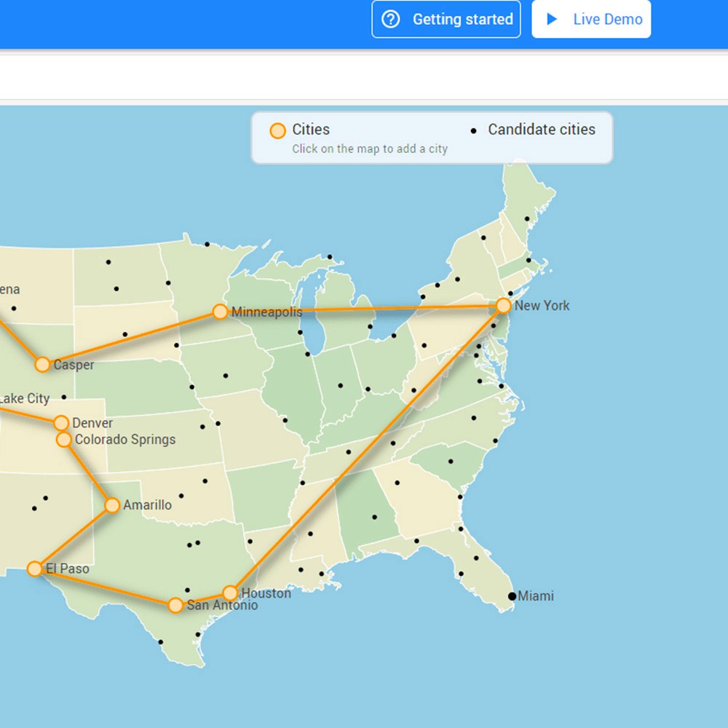728x728 pixels.
Task: Select the San Antonio city marker
Action: tap(176, 605)
